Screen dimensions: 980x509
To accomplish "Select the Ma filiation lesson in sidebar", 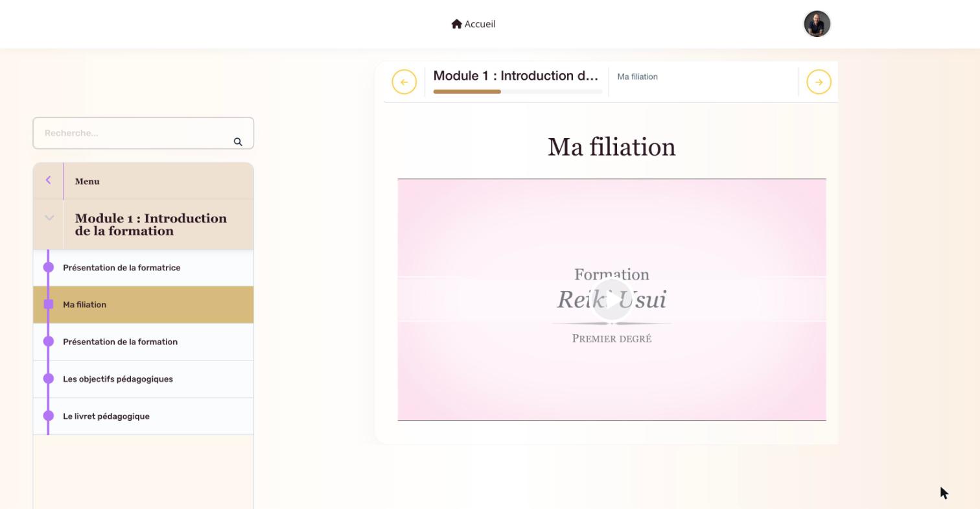I will click(x=143, y=305).
